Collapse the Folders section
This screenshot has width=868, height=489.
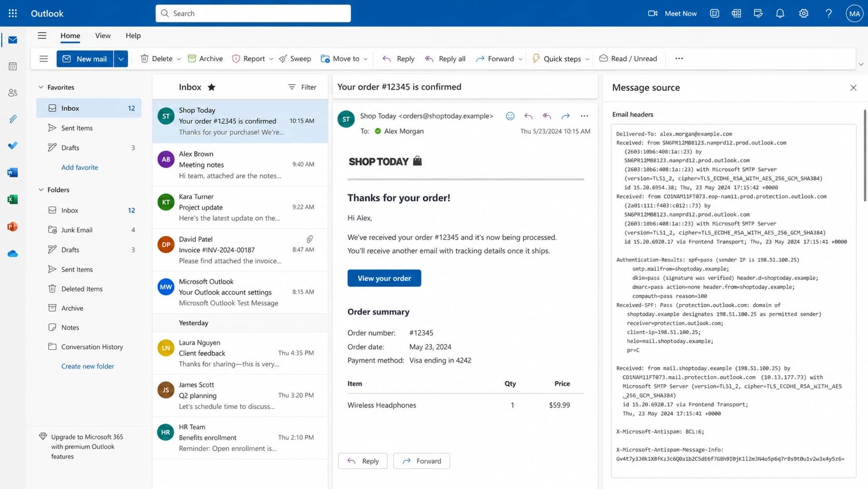tap(41, 190)
